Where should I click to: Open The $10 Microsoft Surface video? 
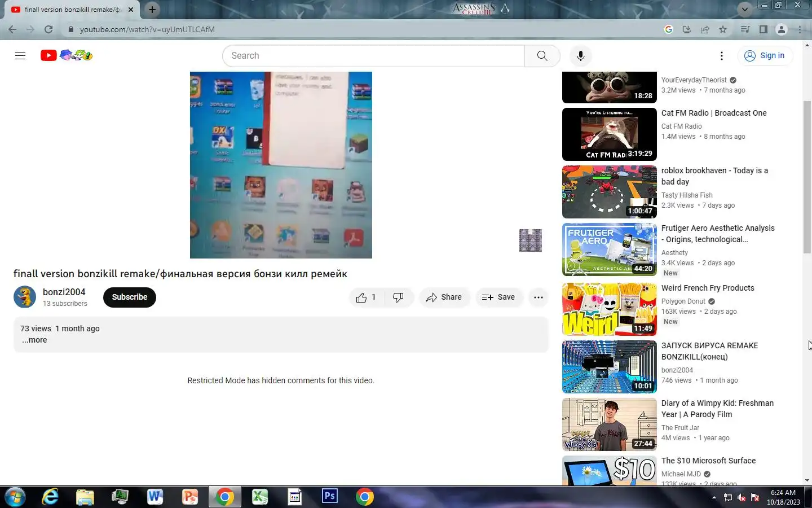708,461
